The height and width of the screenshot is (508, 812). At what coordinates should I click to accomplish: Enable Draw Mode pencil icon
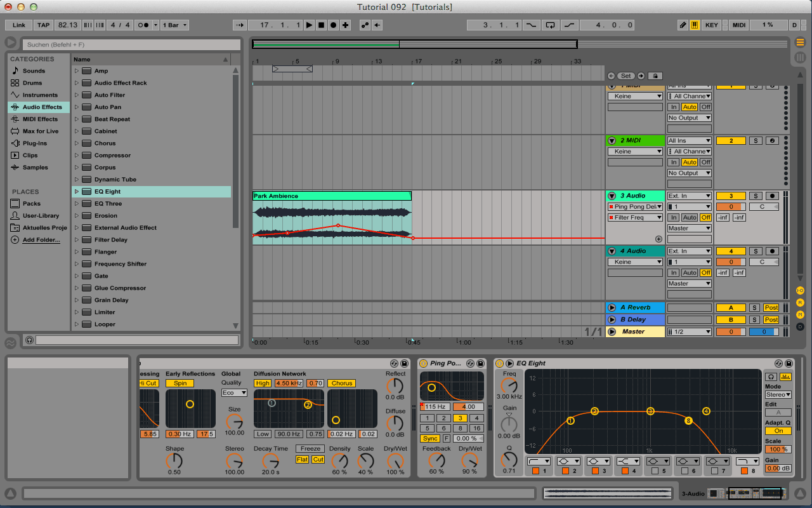(683, 25)
